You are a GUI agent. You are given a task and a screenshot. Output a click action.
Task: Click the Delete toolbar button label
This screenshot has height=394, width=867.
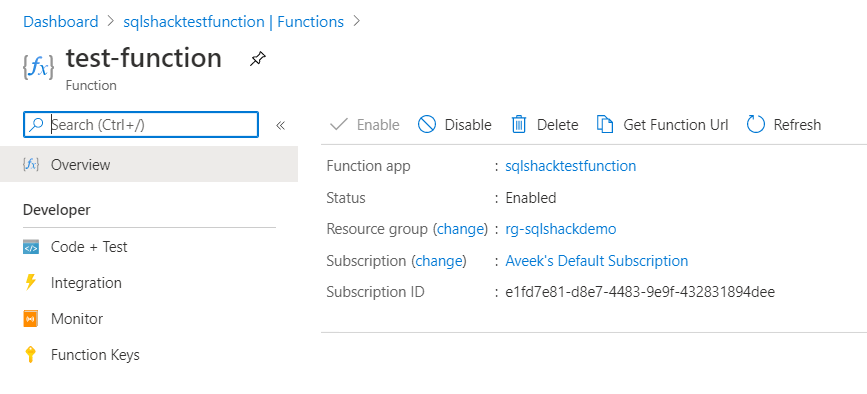[x=558, y=125]
